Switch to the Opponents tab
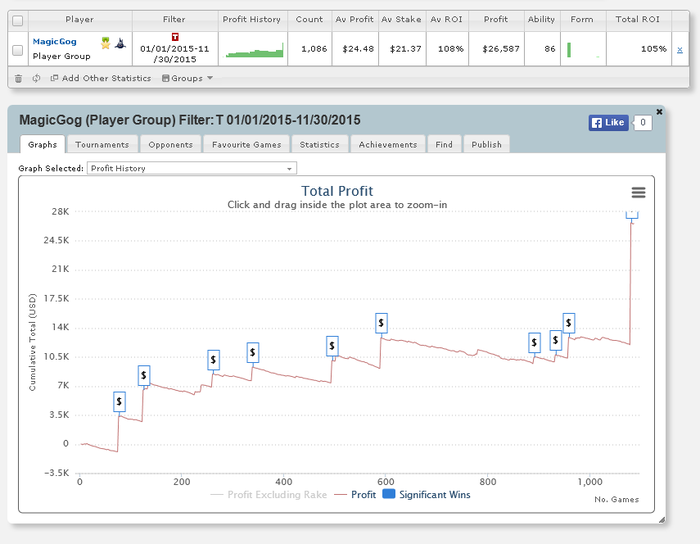 pos(171,145)
